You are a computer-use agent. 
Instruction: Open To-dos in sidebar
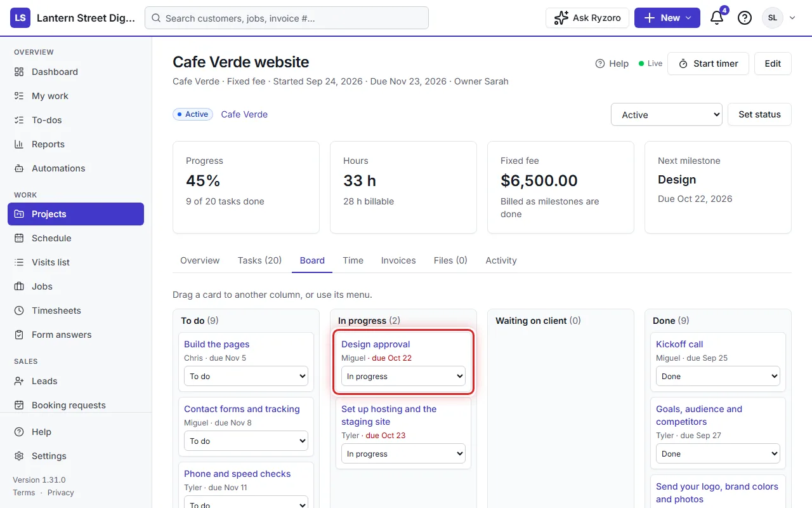click(x=76, y=120)
